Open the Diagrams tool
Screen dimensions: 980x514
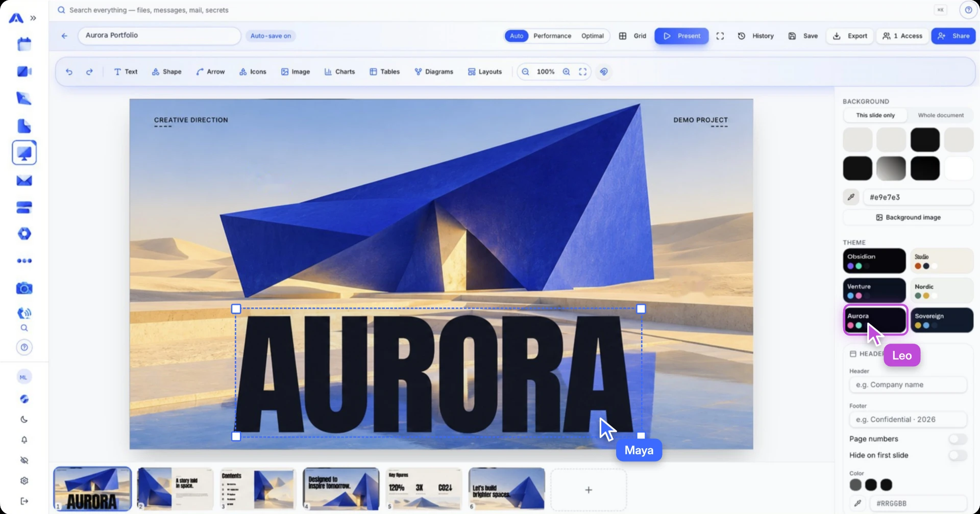tap(434, 72)
